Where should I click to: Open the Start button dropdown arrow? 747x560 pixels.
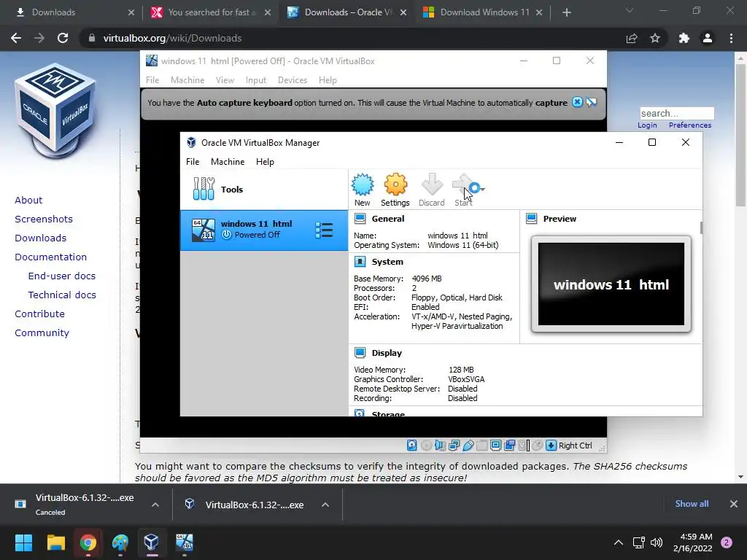click(483, 189)
